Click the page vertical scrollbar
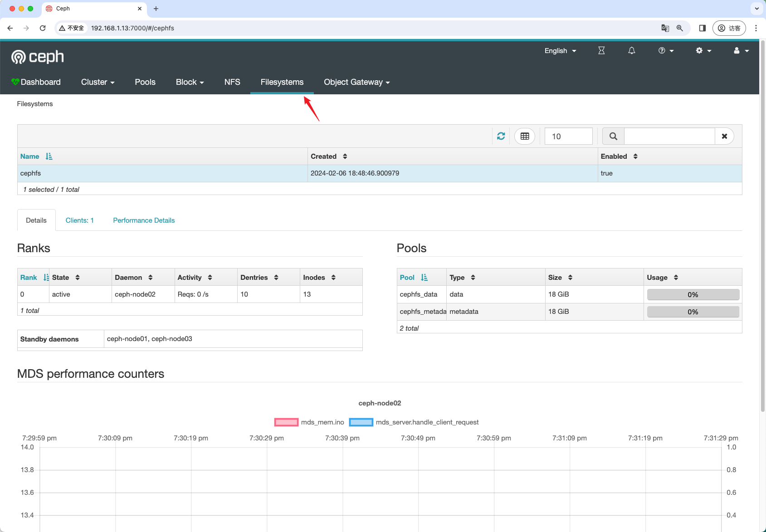Image resolution: width=766 pixels, height=532 pixels. [x=762, y=227]
